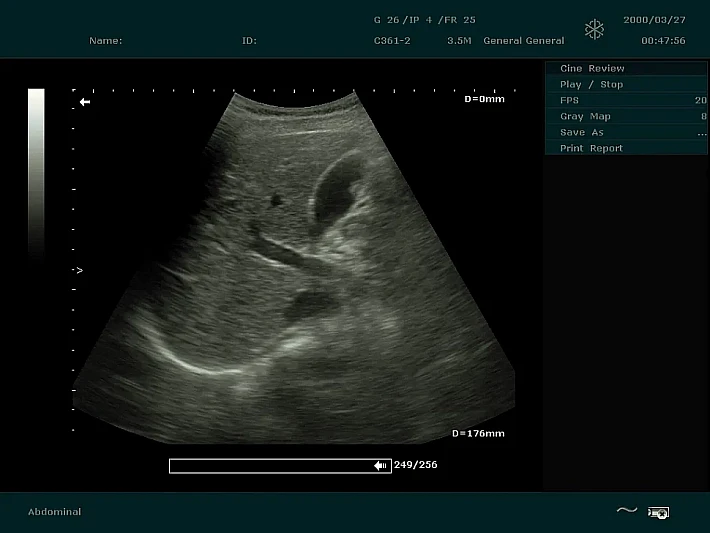Click the cine frame progress bar
Viewport: 710px width, 533px height.
270,465
